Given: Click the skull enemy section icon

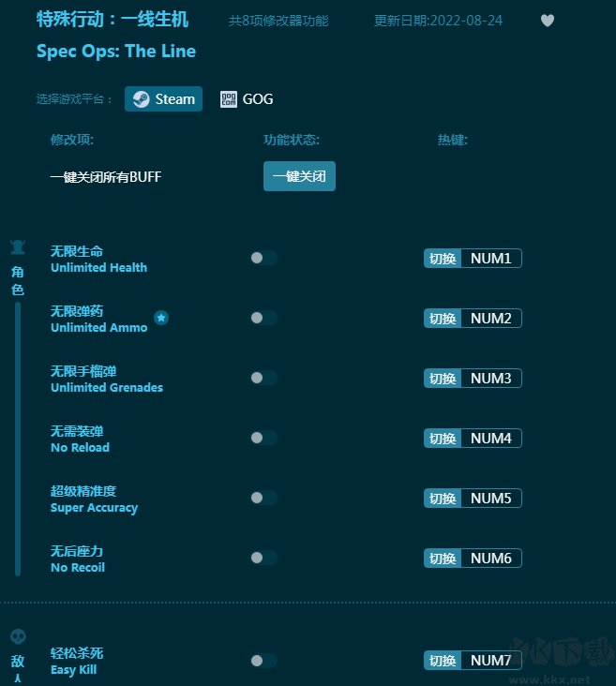Looking at the screenshot, I should [x=18, y=637].
